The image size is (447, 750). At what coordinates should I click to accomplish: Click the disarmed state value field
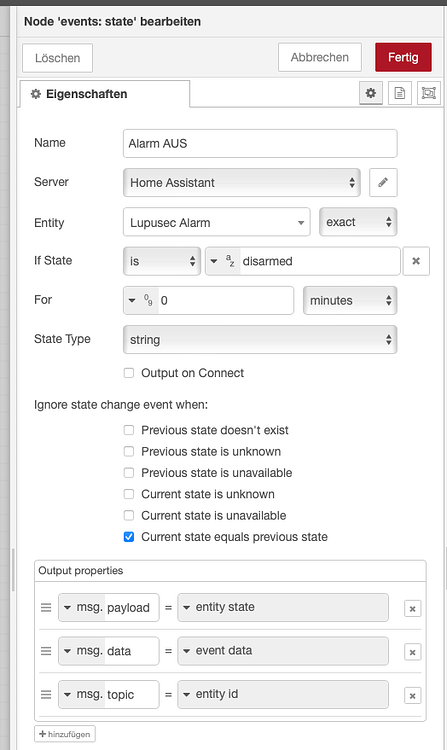coord(320,261)
